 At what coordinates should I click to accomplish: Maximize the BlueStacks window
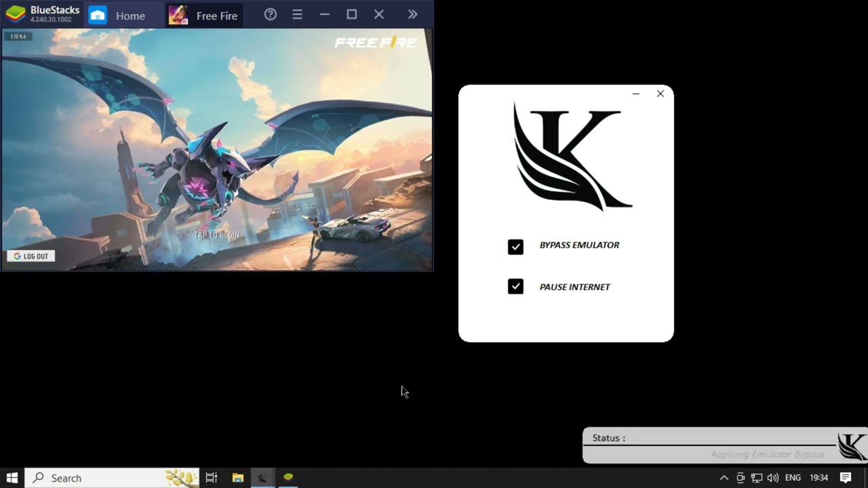pyautogui.click(x=351, y=14)
